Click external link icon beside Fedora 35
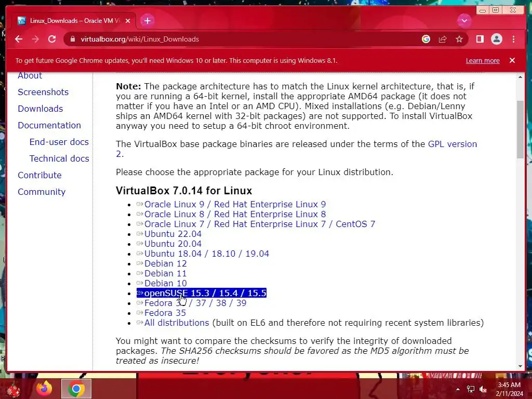 click(140, 312)
